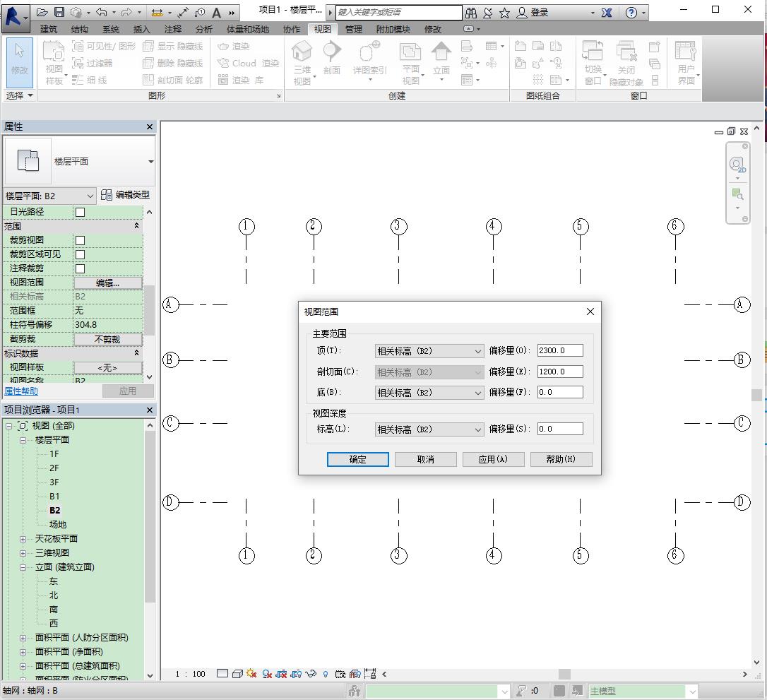Click the keyword search box in title bar
This screenshot has width=767, height=700.
point(398,12)
